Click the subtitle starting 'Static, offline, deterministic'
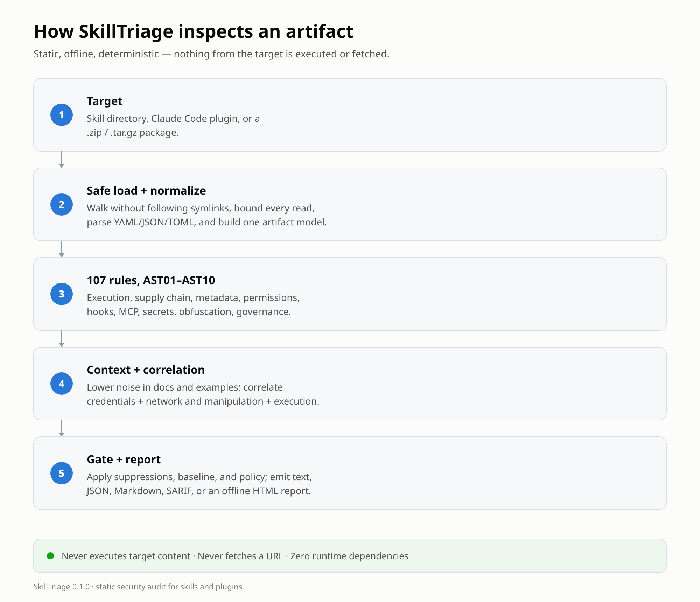700x602 pixels. point(211,54)
